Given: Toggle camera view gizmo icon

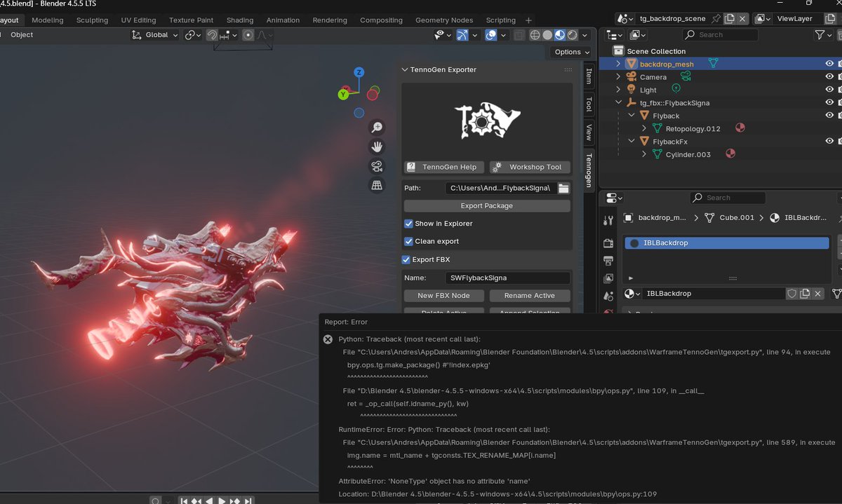Looking at the screenshot, I should [377, 166].
